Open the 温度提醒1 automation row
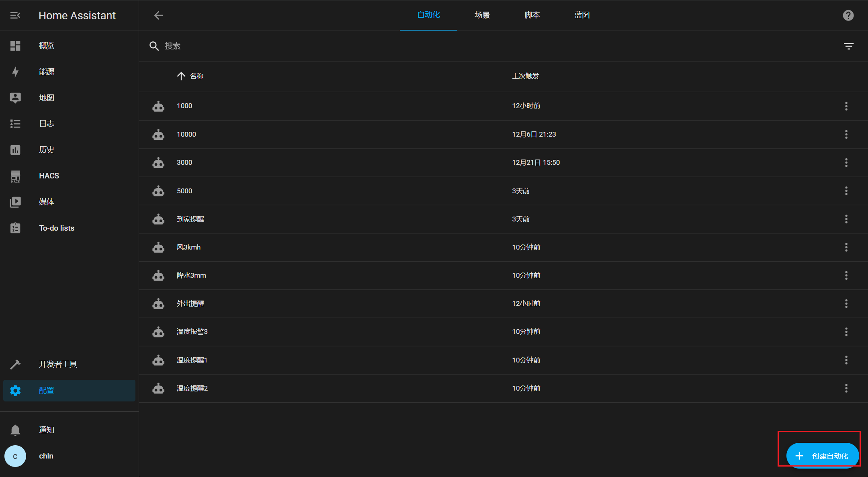This screenshot has width=868, height=477. 504,360
